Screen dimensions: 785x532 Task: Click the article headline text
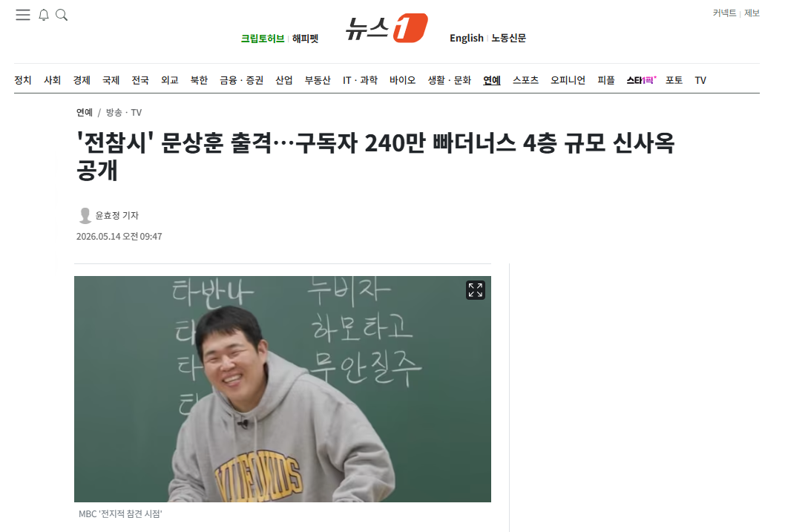click(375, 157)
